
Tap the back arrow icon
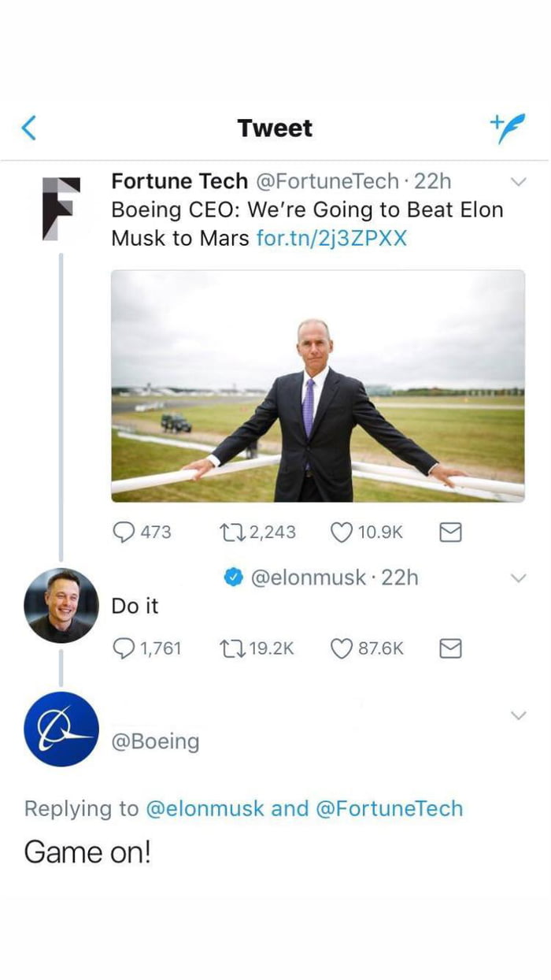(28, 128)
